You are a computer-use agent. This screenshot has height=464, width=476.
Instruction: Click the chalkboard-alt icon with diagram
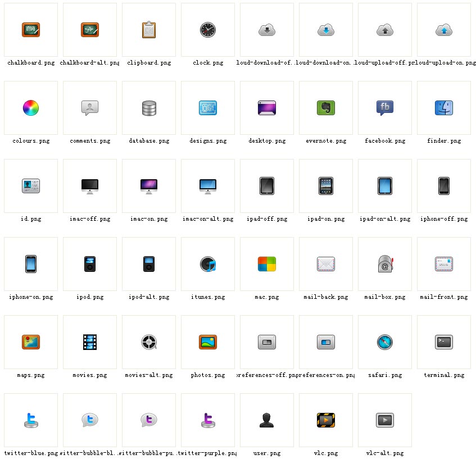click(x=90, y=30)
